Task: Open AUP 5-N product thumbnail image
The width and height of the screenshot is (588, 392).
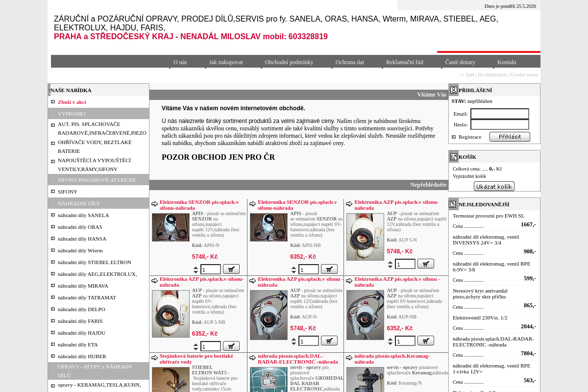Action: tap(365, 237)
